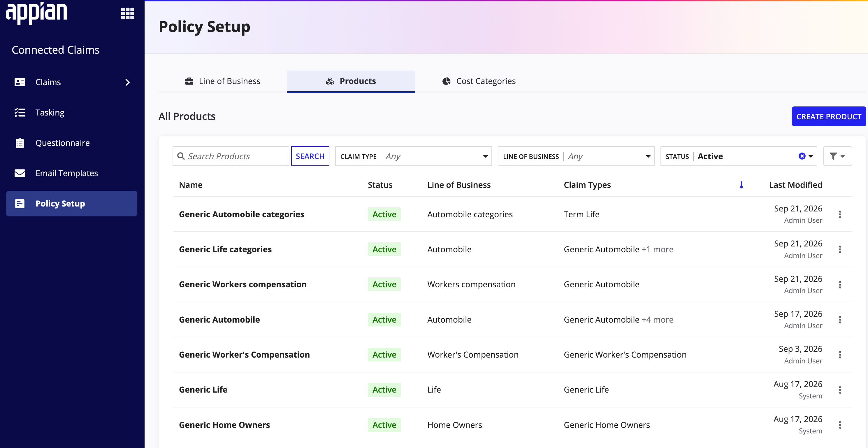The width and height of the screenshot is (868, 448).
Task: Open the Generic Workers compensation product
Action: 243,284
